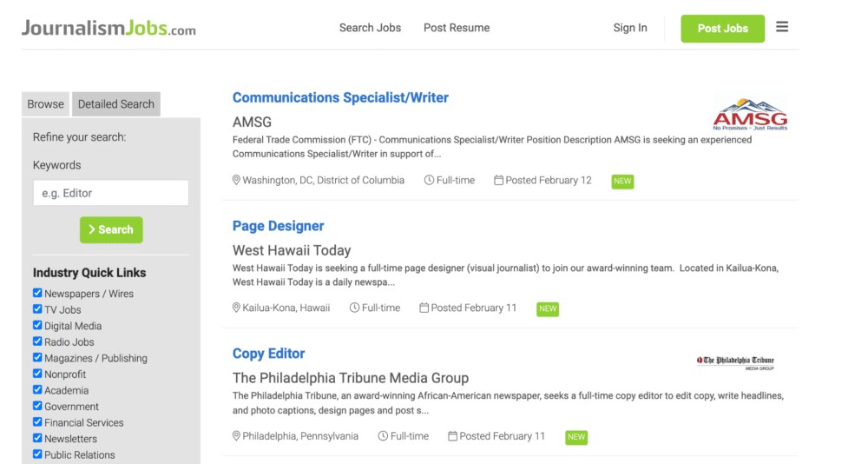Screen dimensions: 868x464
Task: Uncheck the Newspapers / Wires checkbox
Action: [37, 293]
